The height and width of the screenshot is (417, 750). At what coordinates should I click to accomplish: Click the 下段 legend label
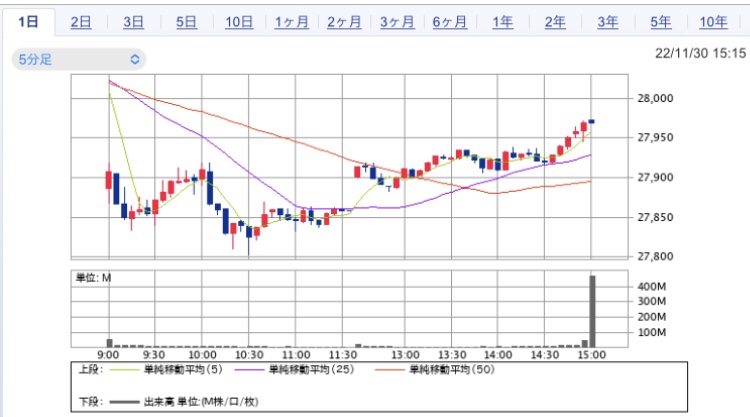coord(91,402)
